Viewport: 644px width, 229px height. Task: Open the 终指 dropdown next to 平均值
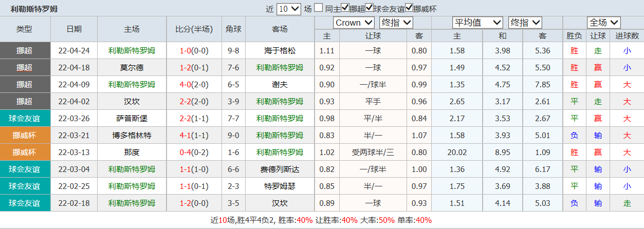525,23
